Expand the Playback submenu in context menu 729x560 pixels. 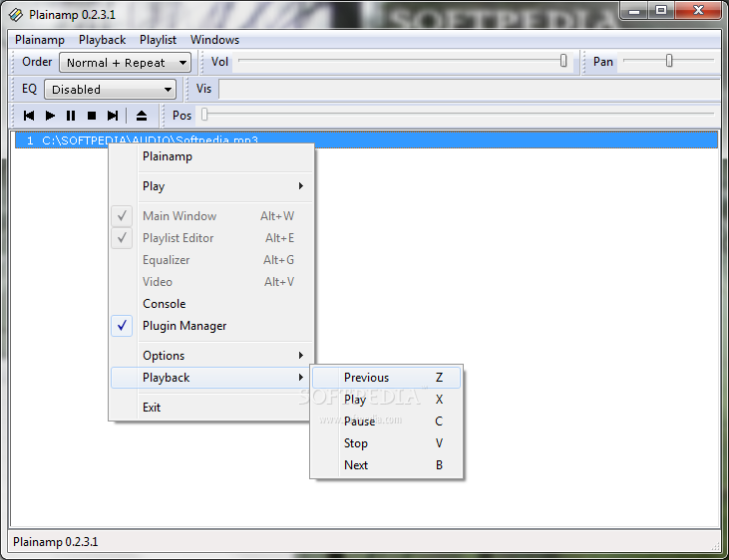211,378
